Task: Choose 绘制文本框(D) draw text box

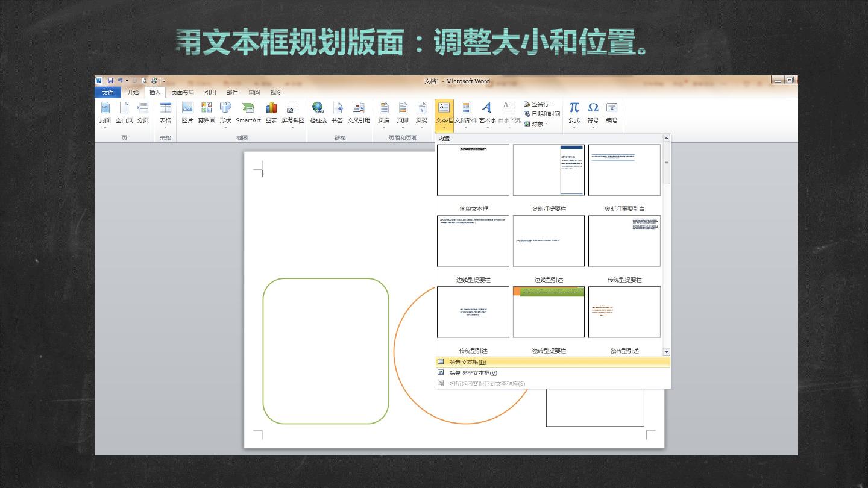Action: pos(553,362)
